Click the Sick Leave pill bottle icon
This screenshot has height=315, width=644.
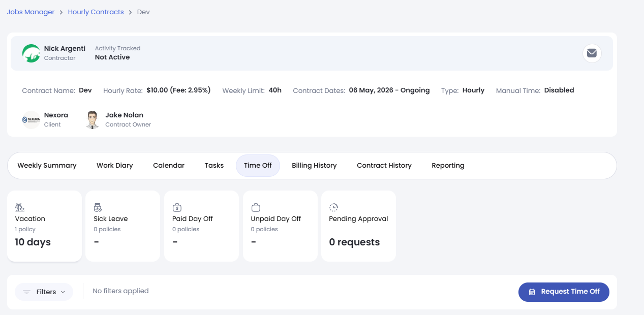(98, 207)
